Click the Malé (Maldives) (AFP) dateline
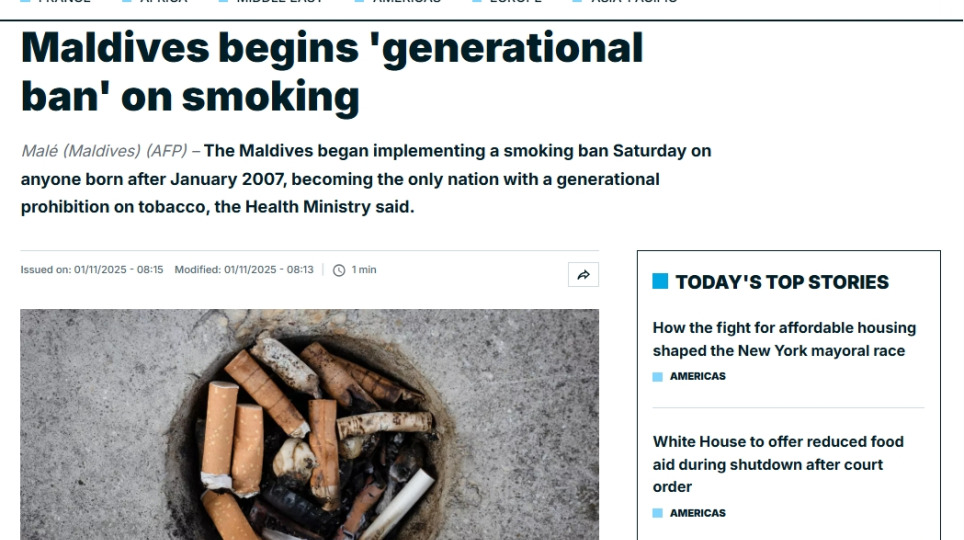The height and width of the screenshot is (540, 964). click(104, 151)
